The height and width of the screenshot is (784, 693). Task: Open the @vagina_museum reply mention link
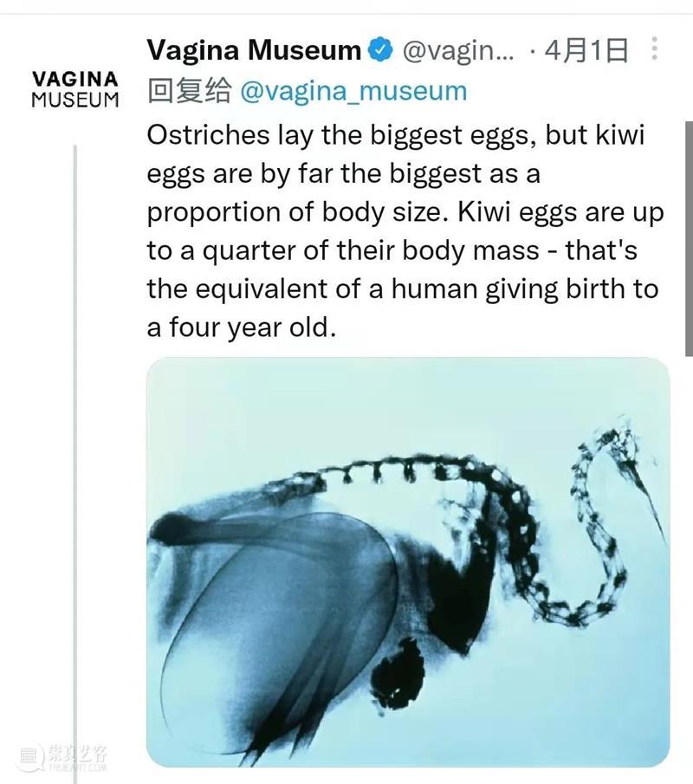coord(353,92)
